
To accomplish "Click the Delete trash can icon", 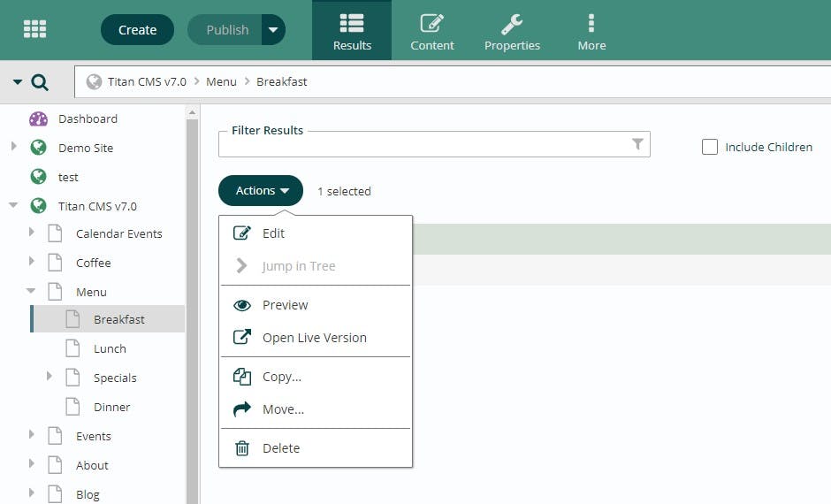I will pos(242,447).
